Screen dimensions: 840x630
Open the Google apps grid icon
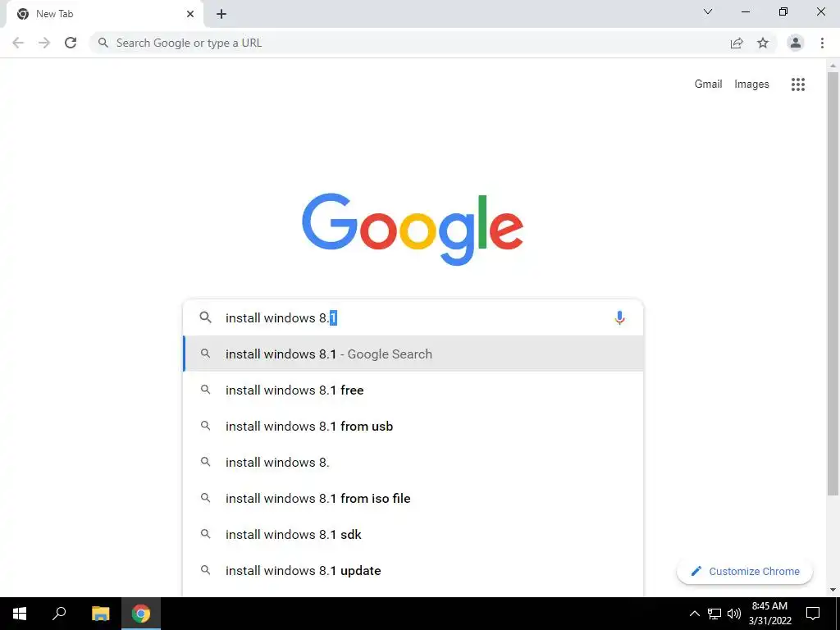(x=797, y=84)
